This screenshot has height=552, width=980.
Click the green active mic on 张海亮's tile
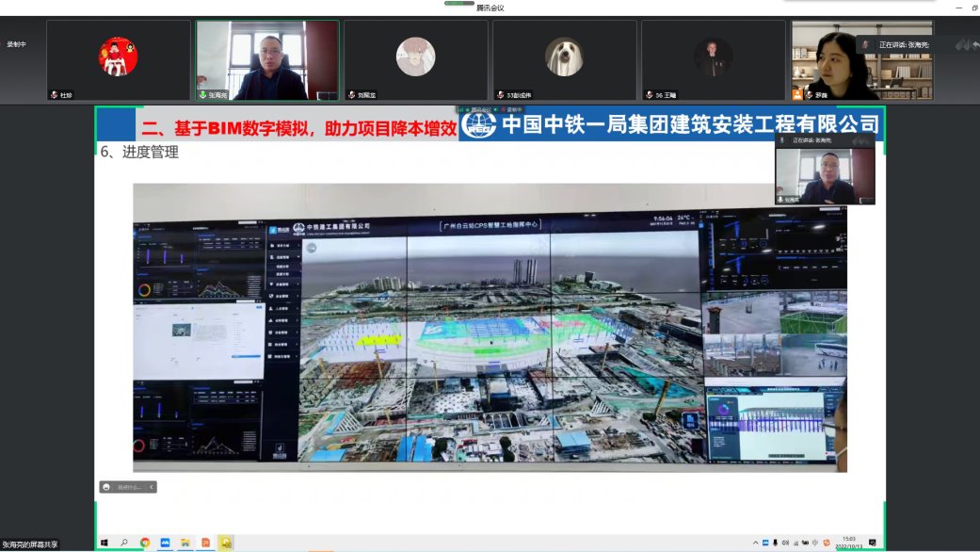click(202, 95)
